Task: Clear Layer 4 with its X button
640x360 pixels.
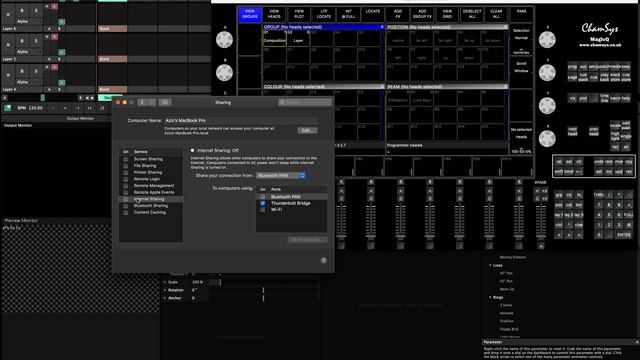Action: pyautogui.click(x=9, y=75)
